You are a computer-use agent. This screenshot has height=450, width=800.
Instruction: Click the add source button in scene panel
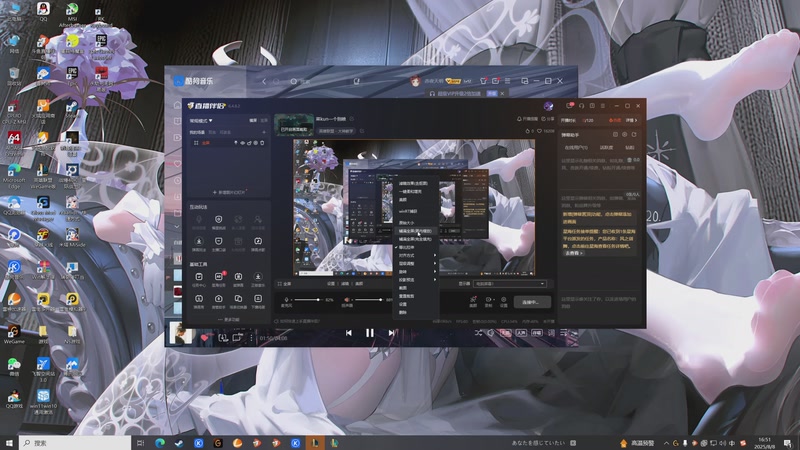point(229,192)
